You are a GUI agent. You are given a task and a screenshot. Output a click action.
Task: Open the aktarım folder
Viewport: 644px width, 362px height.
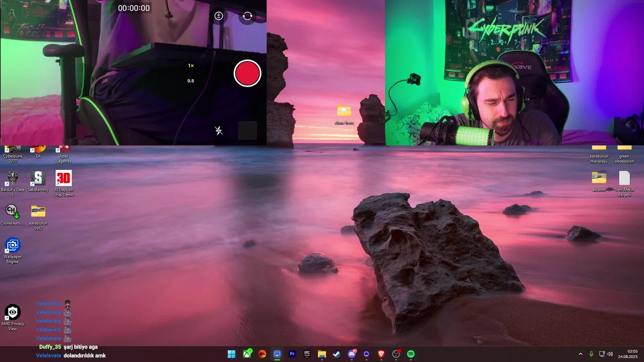599,182
